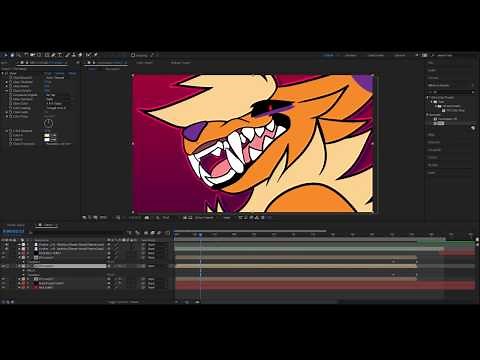
Task: Select the Pen tool
Action: pyautogui.click(x=53, y=55)
